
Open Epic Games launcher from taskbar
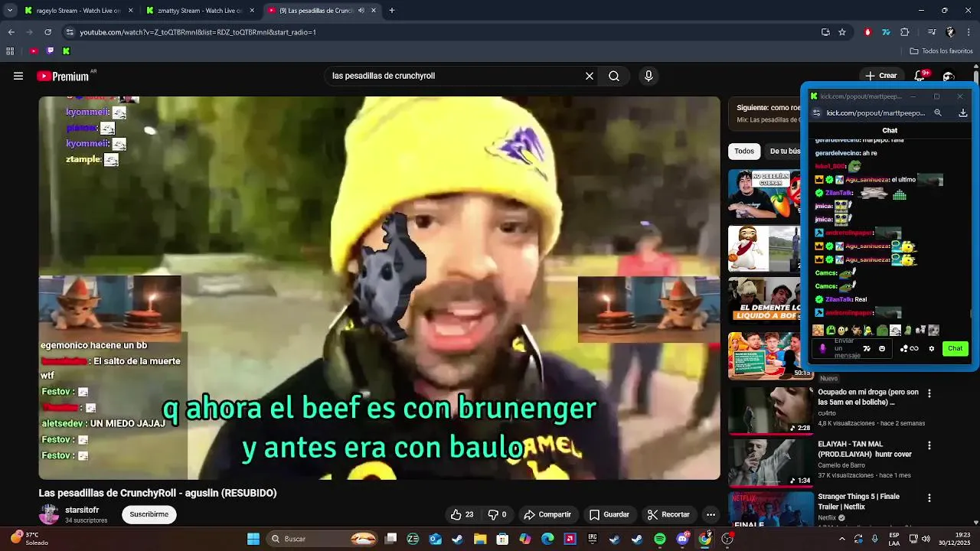click(593, 539)
